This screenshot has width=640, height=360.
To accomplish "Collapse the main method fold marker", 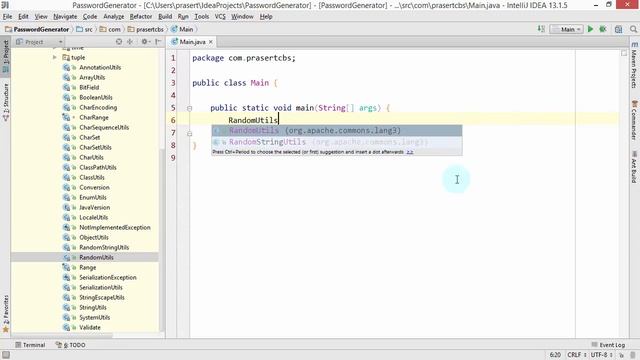I will coord(189,108).
